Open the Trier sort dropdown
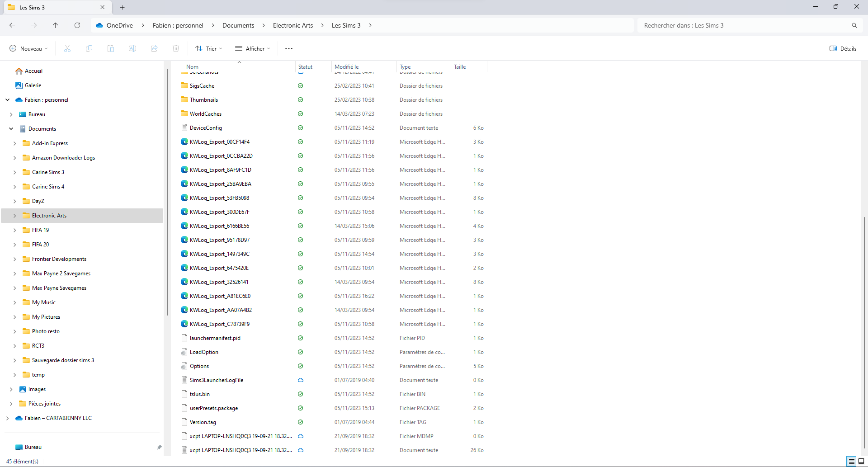Image resolution: width=868 pixels, height=467 pixels. pos(209,48)
